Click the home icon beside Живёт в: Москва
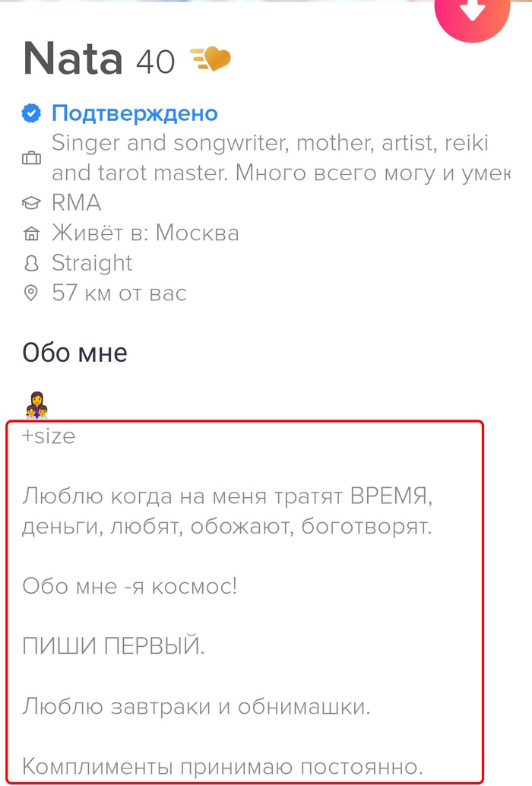Screen dimensions: 532x786 (32, 233)
